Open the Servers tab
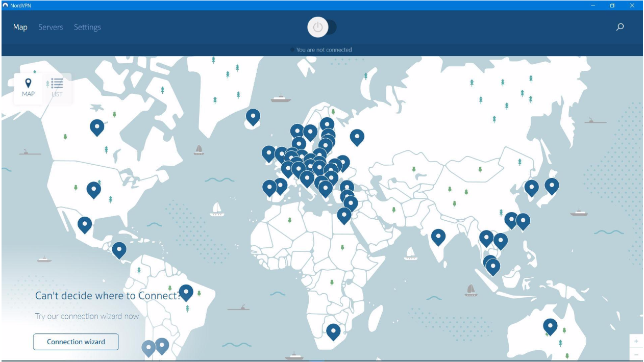 click(51, 27)
